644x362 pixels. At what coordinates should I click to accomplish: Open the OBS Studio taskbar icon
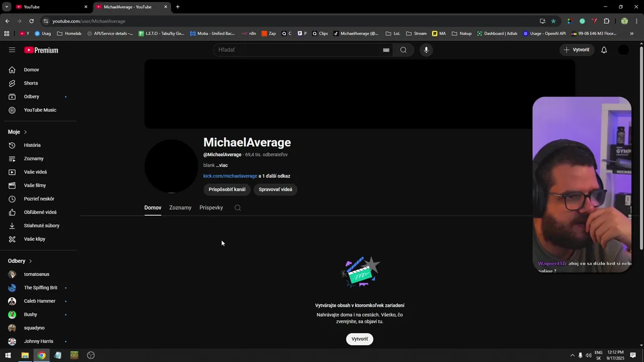(x=91, y=355)
